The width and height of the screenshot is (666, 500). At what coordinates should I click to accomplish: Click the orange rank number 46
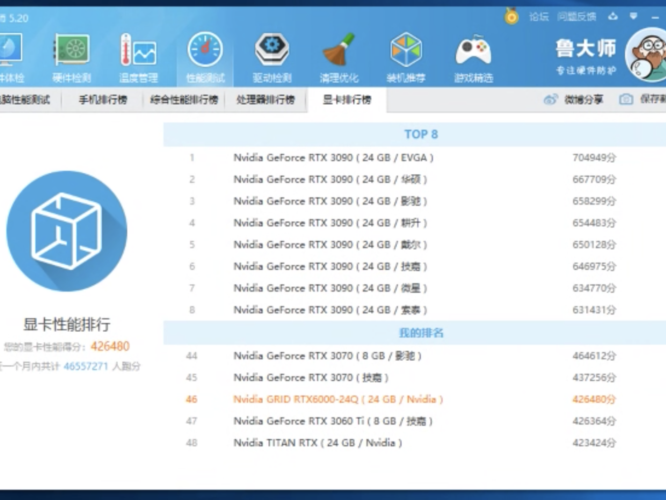tap(192, 399)
